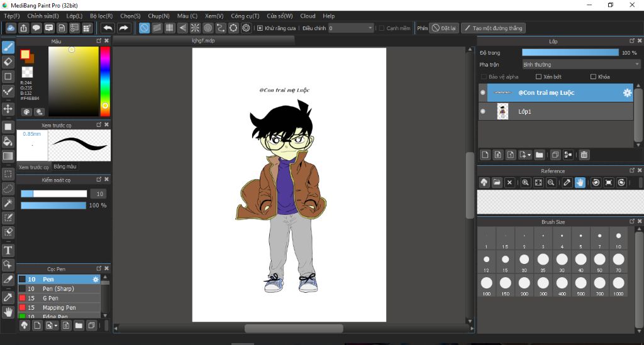The height and width of the screenshot is (345, 644).
Task: Open Chỉnh sửa(E) menu
Action: pyautogui.click(x=43, y=16)
